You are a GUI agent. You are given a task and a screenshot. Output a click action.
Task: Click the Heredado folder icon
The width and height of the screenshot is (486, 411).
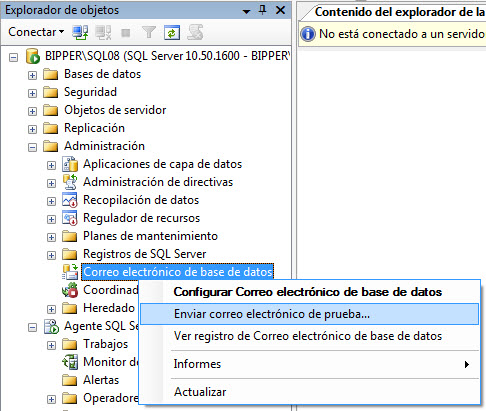[70, 308]
